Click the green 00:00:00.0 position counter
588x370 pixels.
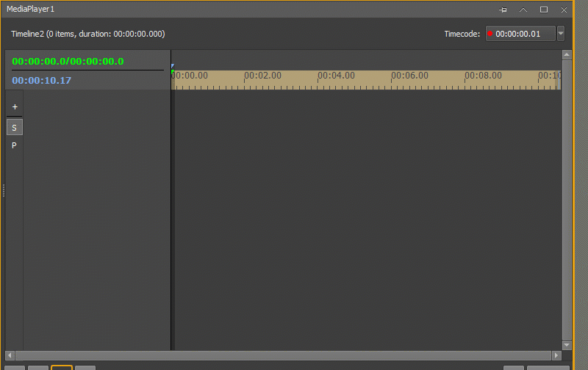pos(39,61)
